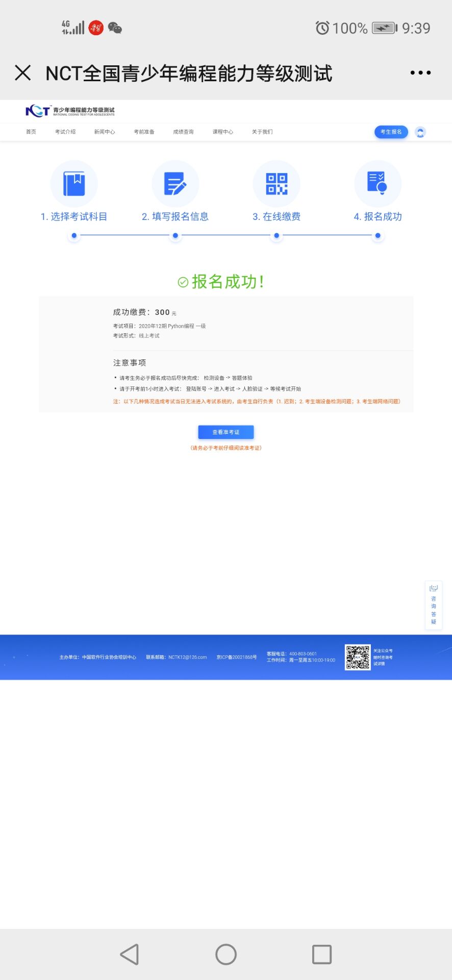Click the 查看准考证 button

click(226, 432)
